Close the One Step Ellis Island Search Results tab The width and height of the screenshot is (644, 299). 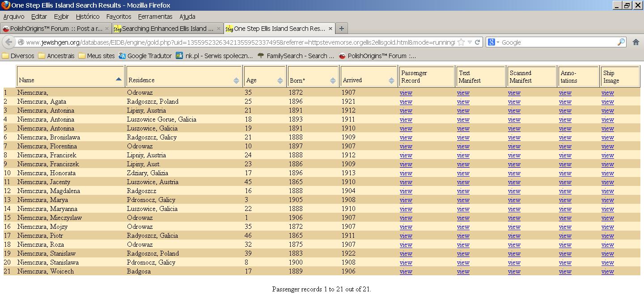330,29
